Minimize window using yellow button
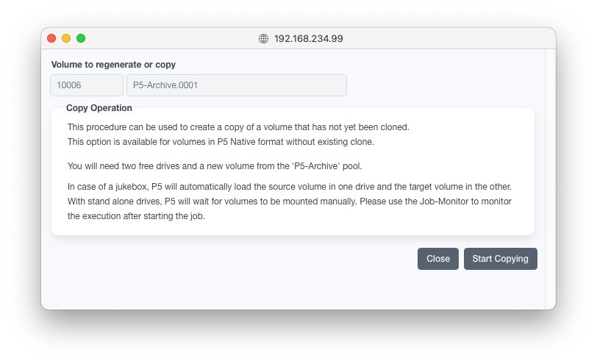 (66, 38)
